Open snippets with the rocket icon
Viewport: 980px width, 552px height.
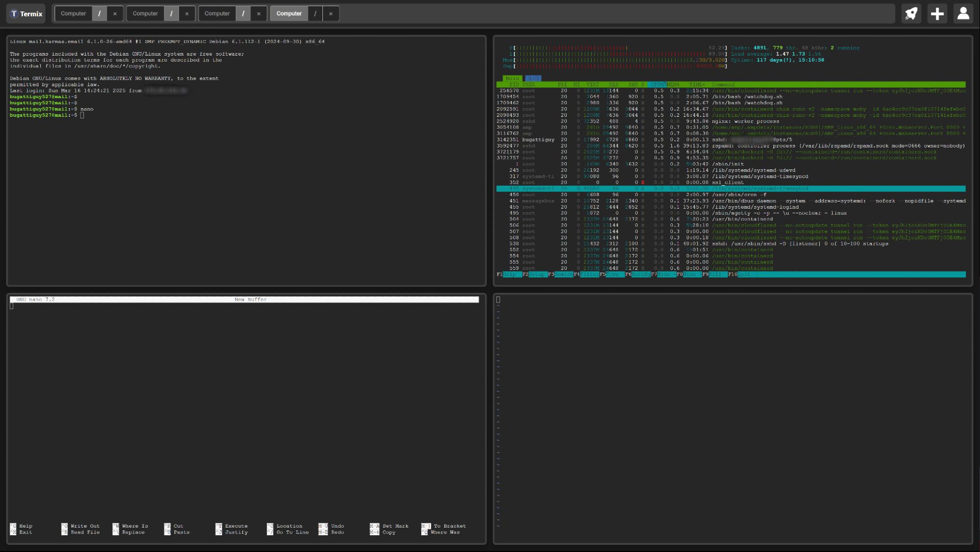[x=911, y=13]
